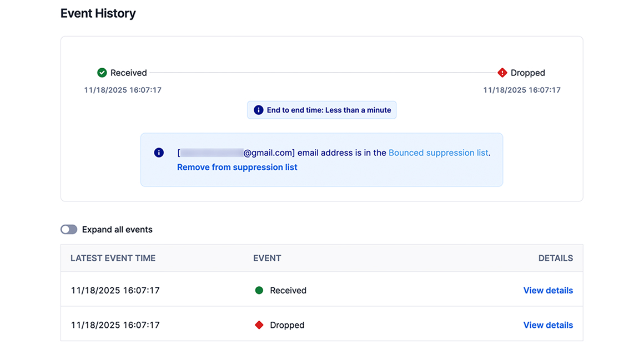Click the EVENT column header
The height and width of the screenshot is (355, 644).
click(267, 258)
